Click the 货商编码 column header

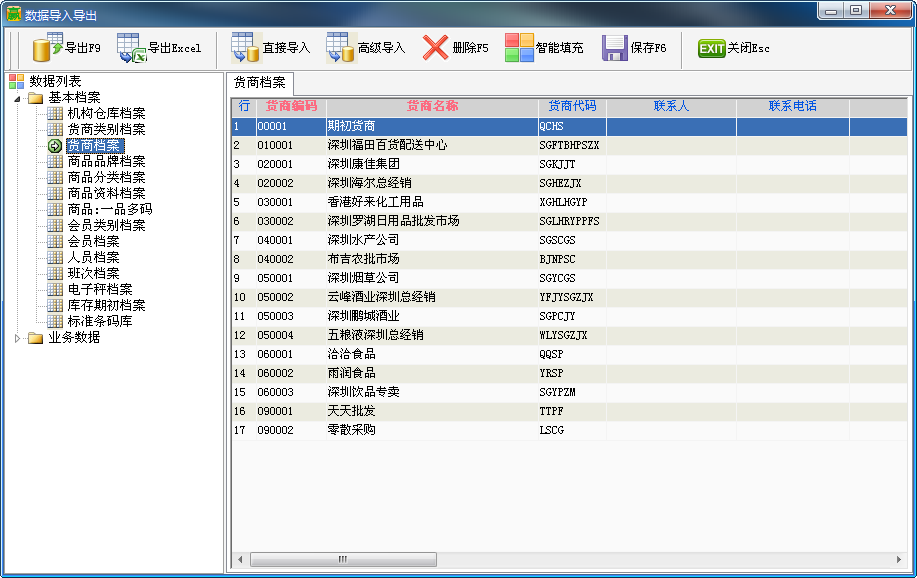[290, 106]
